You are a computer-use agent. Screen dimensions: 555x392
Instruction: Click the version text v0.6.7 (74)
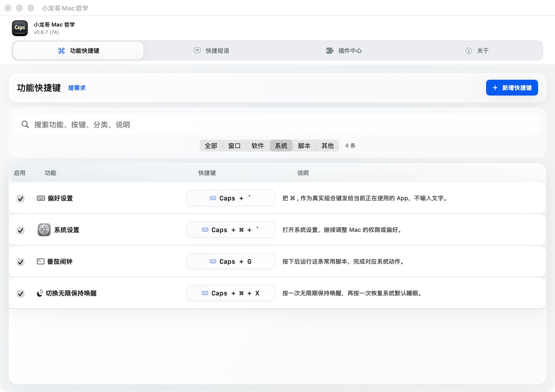(x=46, y=32)
